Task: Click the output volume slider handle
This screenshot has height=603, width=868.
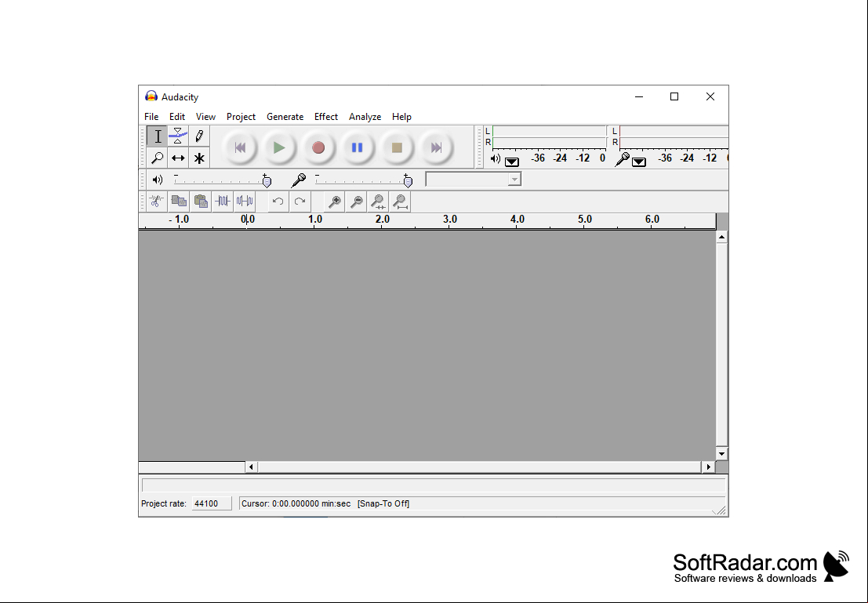Action: [267, 181]
